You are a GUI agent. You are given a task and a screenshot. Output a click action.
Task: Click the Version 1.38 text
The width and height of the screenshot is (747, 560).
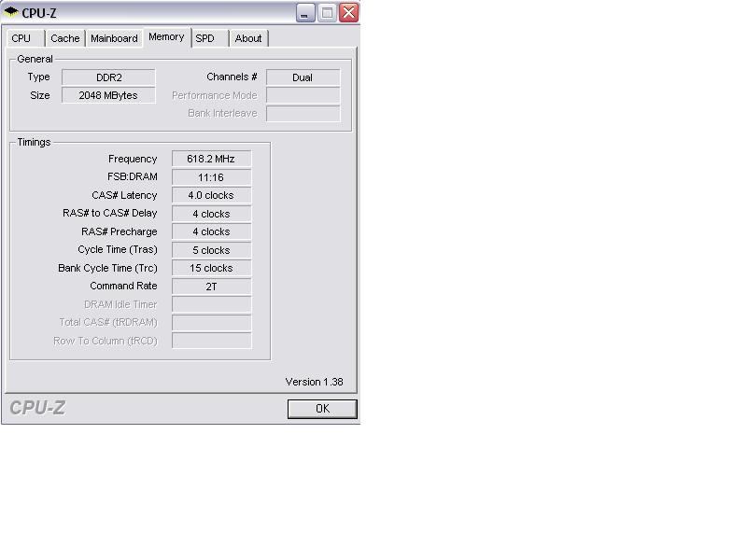(x=314, y=382)
